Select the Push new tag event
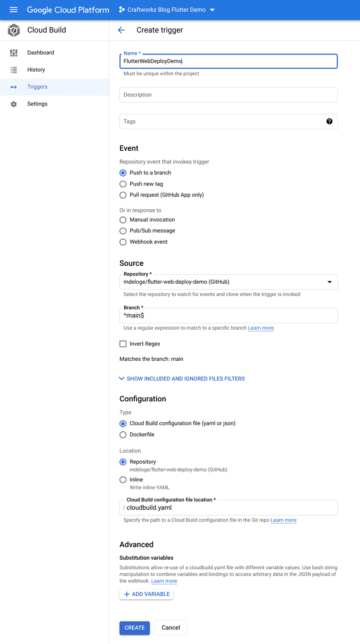The height and width of the screenshot is (644, 360). tap(123, 184)
